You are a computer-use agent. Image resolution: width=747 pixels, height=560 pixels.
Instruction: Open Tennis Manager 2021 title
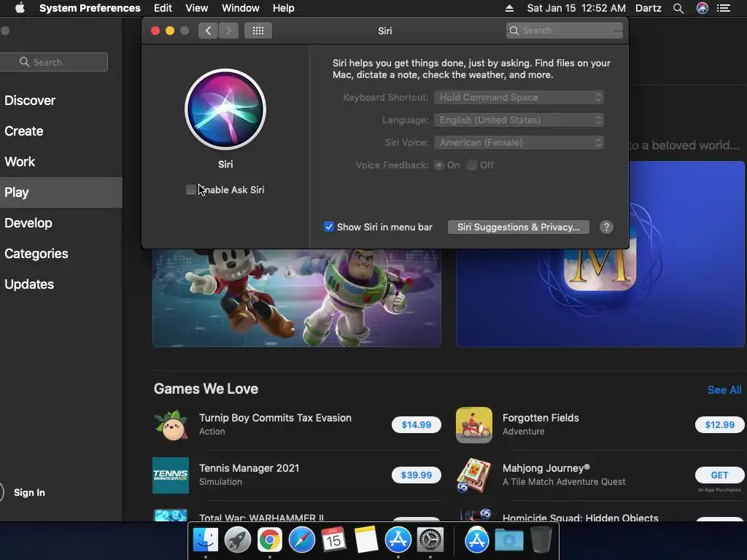click(249, 468)
